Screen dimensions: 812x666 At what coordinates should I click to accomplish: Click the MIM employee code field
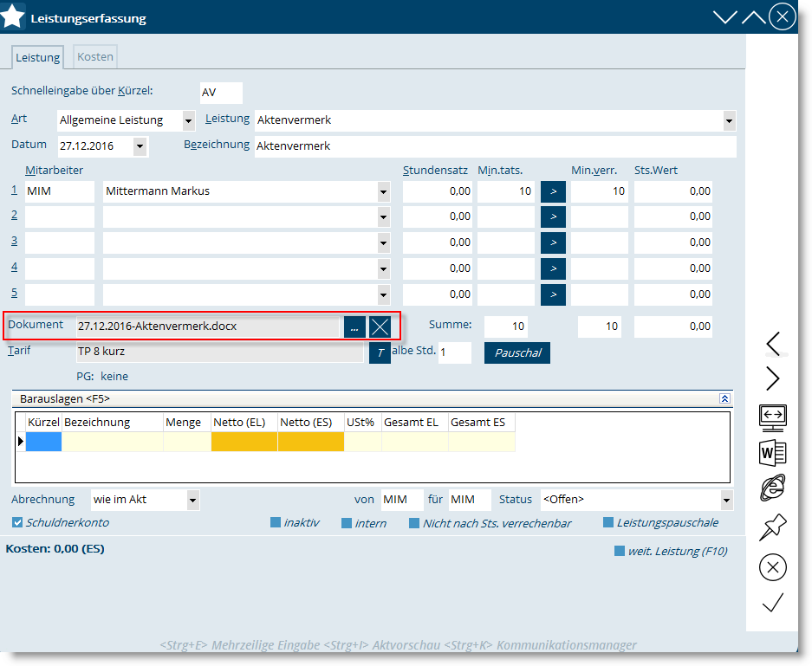tap(60, 191)
